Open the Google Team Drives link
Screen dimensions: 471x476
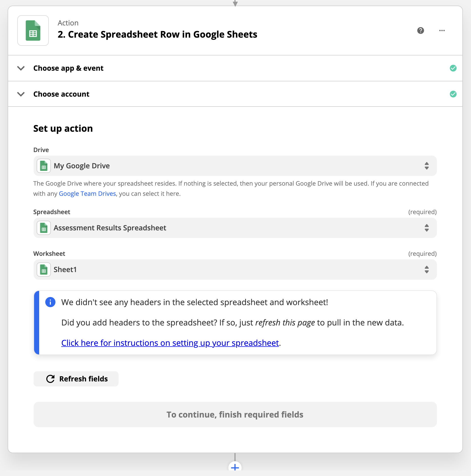pos(87,194)
